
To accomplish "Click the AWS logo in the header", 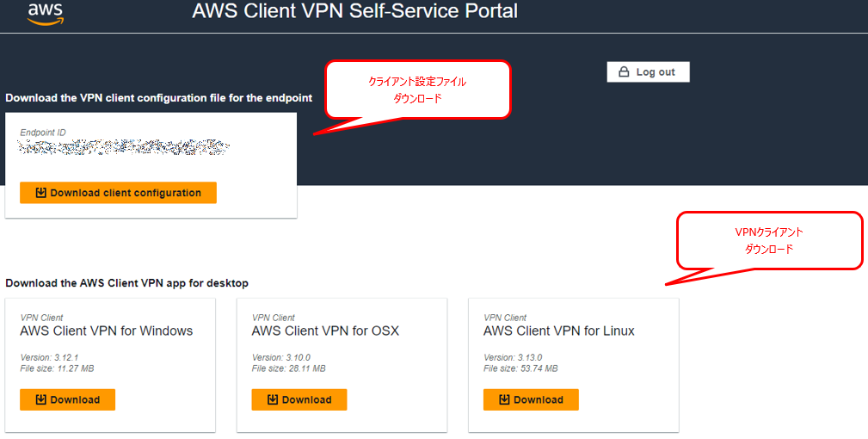I will 46,14.
